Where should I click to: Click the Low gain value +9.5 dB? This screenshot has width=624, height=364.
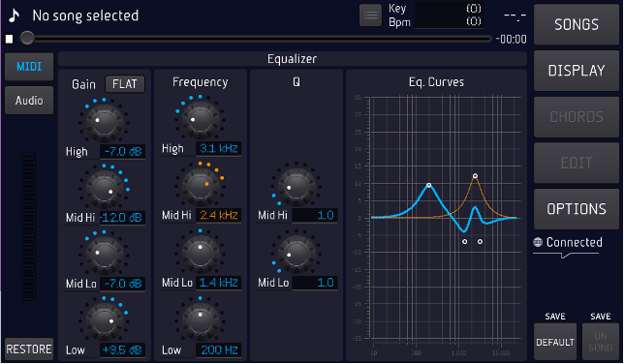122,350
